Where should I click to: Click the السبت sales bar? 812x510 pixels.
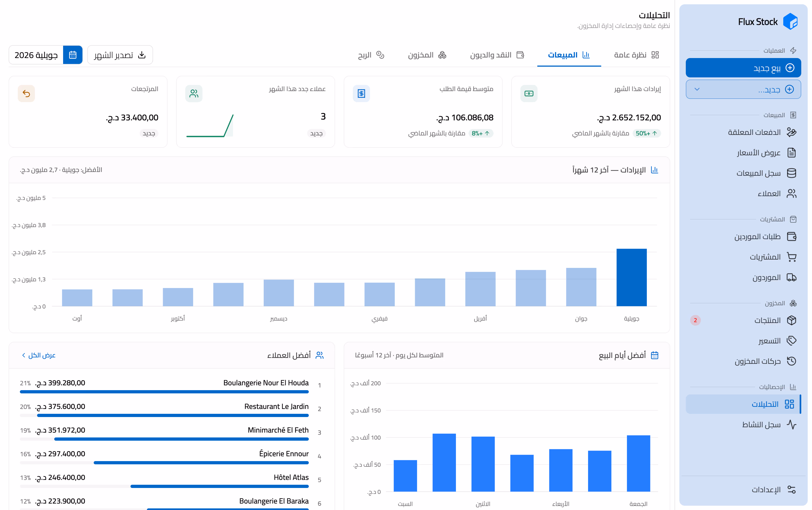[405, 476]
